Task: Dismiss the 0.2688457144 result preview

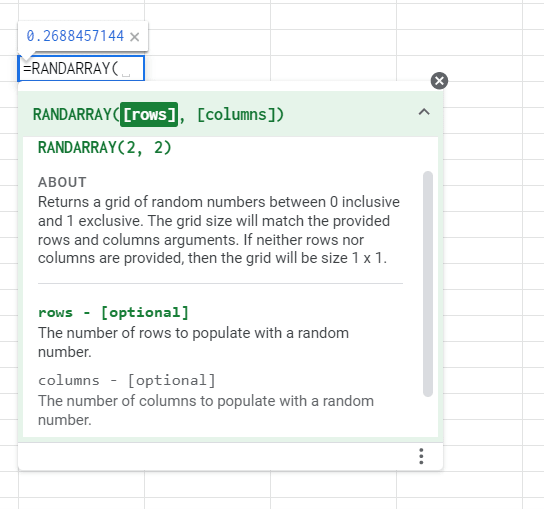Action: pos(135,37)
